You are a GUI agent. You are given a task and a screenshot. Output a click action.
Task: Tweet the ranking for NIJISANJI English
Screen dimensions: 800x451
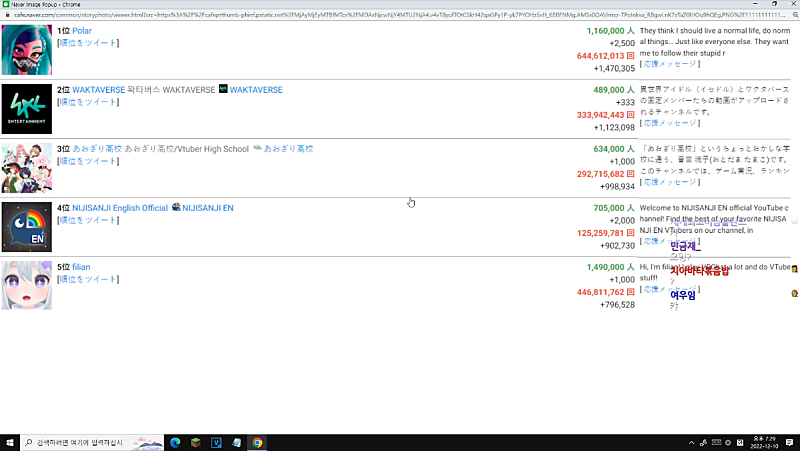[x=88, y=220]
